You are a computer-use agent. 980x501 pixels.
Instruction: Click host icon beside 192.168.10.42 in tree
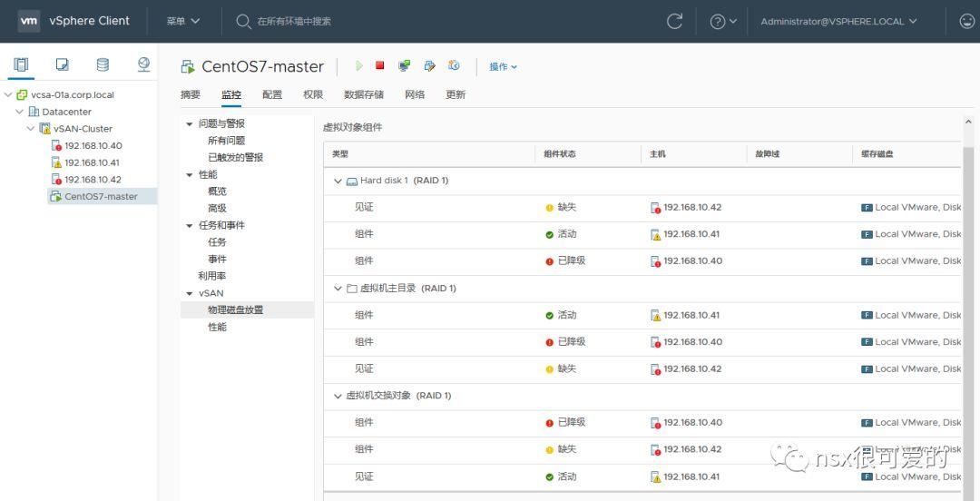(x=56, y=180)
